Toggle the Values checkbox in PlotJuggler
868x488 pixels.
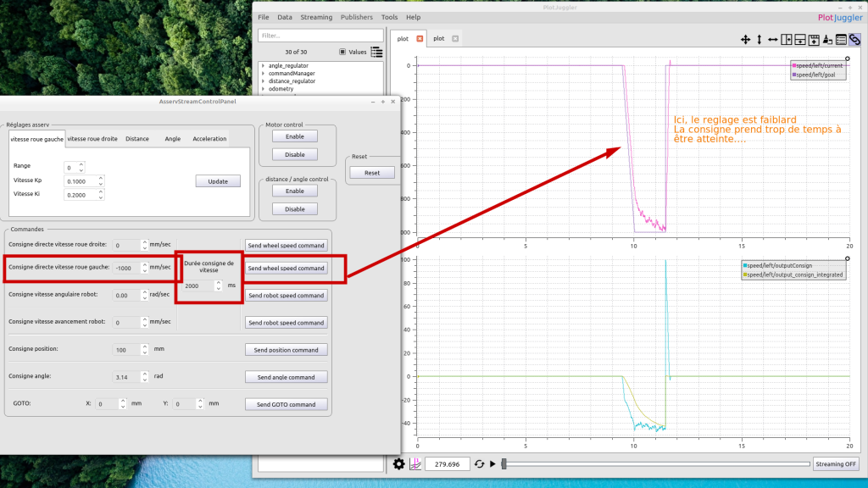tap(342, 52)
